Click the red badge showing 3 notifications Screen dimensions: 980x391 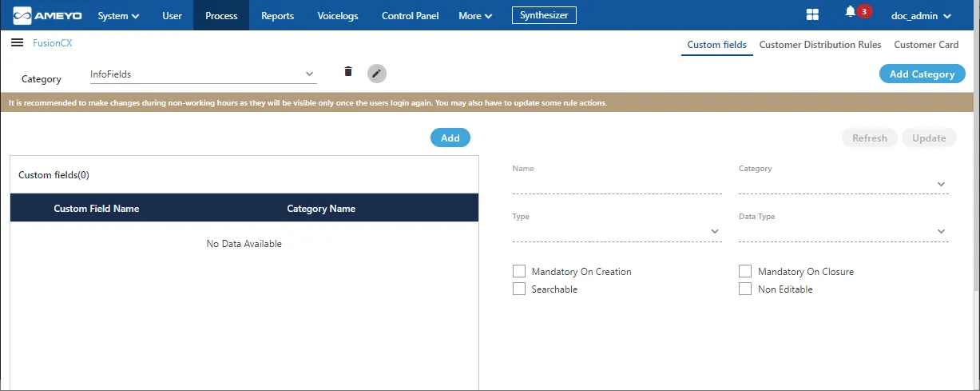(x=864, y=11)
